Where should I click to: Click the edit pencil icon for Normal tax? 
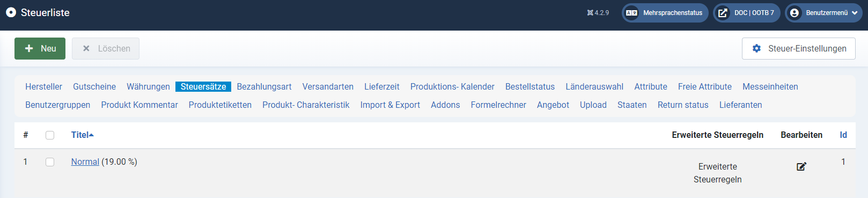click(801, 166)
